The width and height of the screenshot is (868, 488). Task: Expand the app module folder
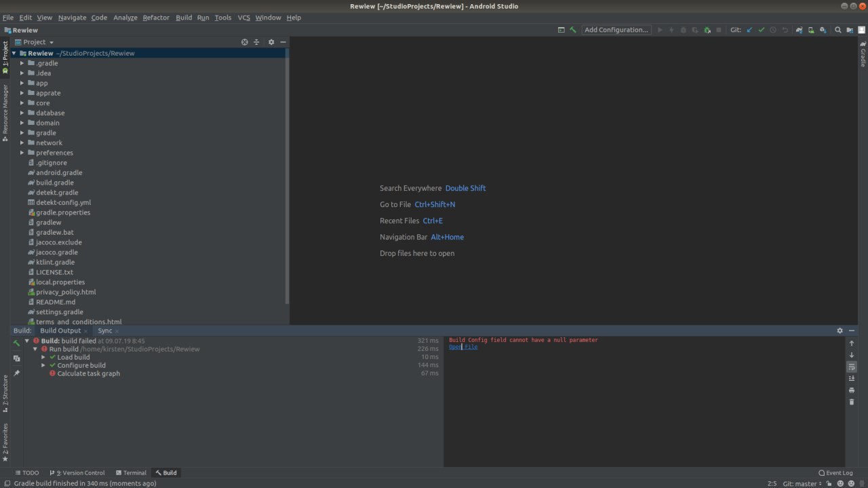point(22,83)
